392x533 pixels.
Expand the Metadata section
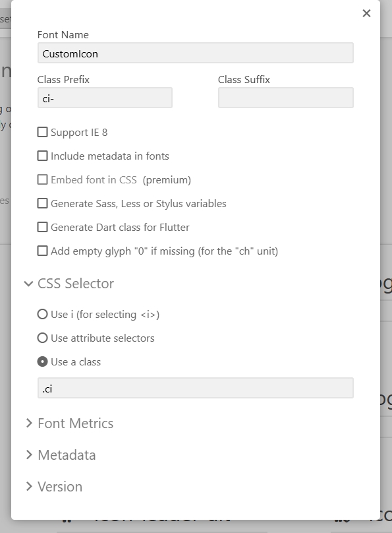[29, 455]
